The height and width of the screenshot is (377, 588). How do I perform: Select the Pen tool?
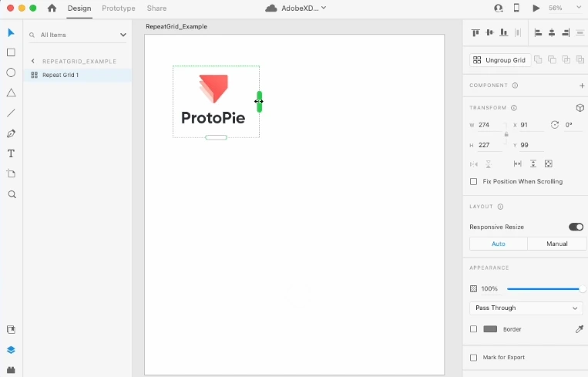[11, 133]
